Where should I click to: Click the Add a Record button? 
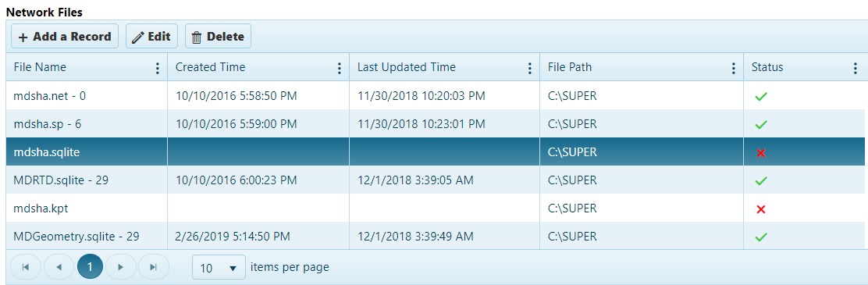click(x=65, y=37)
